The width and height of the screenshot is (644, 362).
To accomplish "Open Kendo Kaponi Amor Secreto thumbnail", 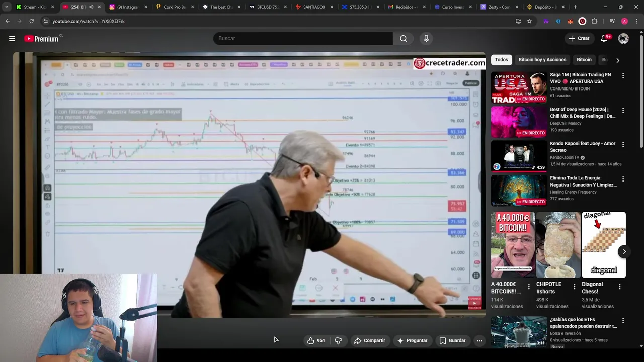I will click(519, 156).
